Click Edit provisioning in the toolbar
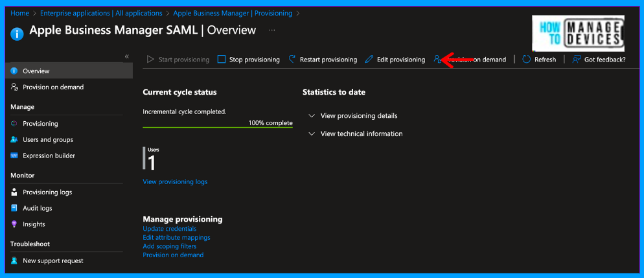This screenshot has height=278, width=644. click(395, 60)
